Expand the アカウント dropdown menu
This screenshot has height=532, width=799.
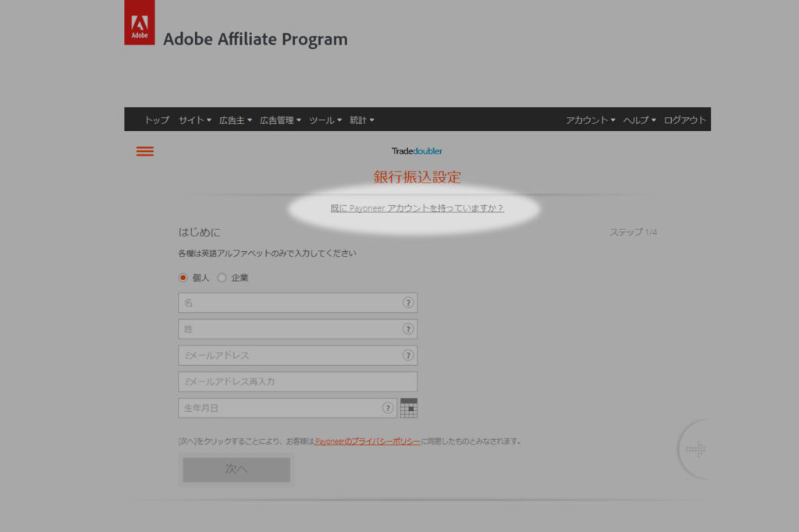click(590, 120)
